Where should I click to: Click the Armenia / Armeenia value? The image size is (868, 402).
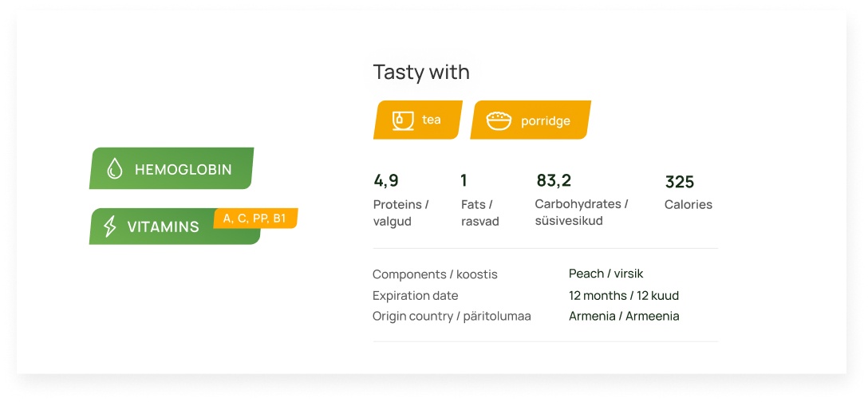click(624, 316)
